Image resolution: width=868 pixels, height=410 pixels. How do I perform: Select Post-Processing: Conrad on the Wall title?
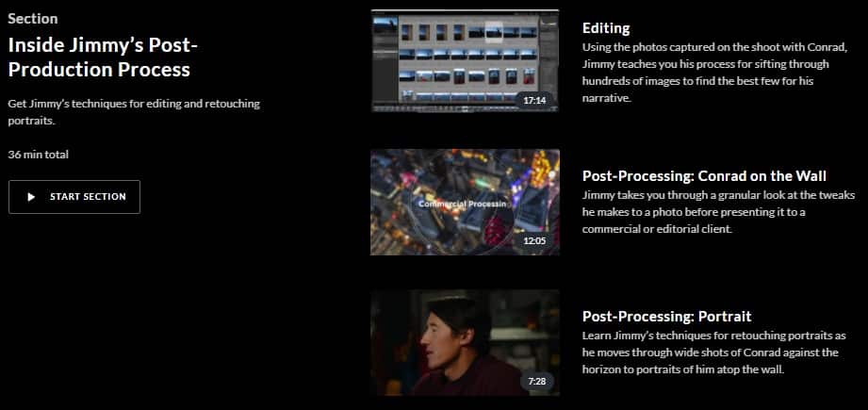(x=704, y=176)
